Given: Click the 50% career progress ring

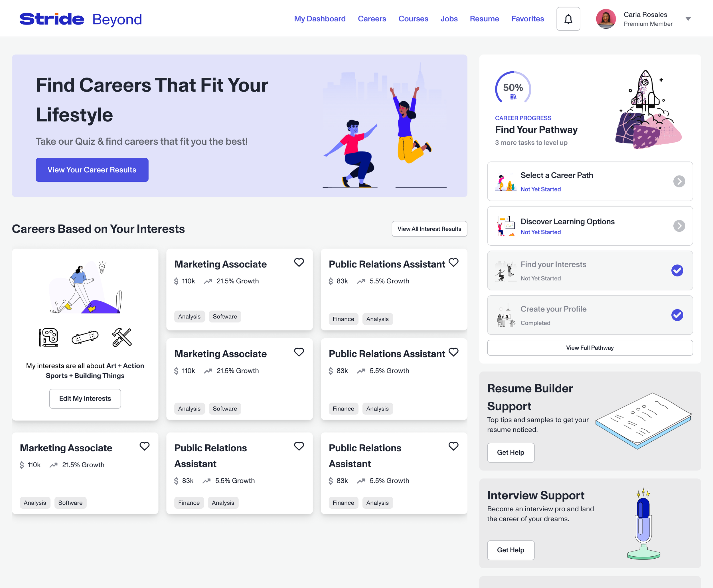Looking at the screenshot, I should pyautogui.click(x=513, y=89).
